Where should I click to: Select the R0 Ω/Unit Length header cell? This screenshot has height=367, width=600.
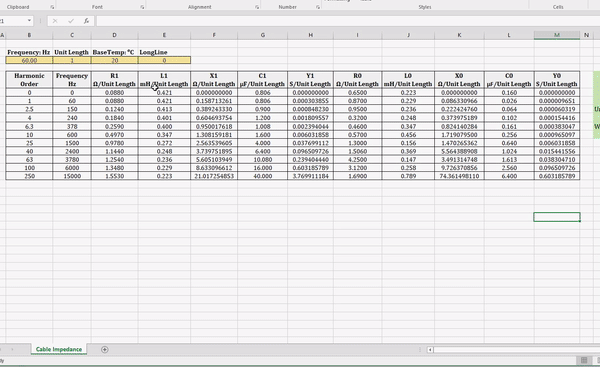tap(357, 80)
